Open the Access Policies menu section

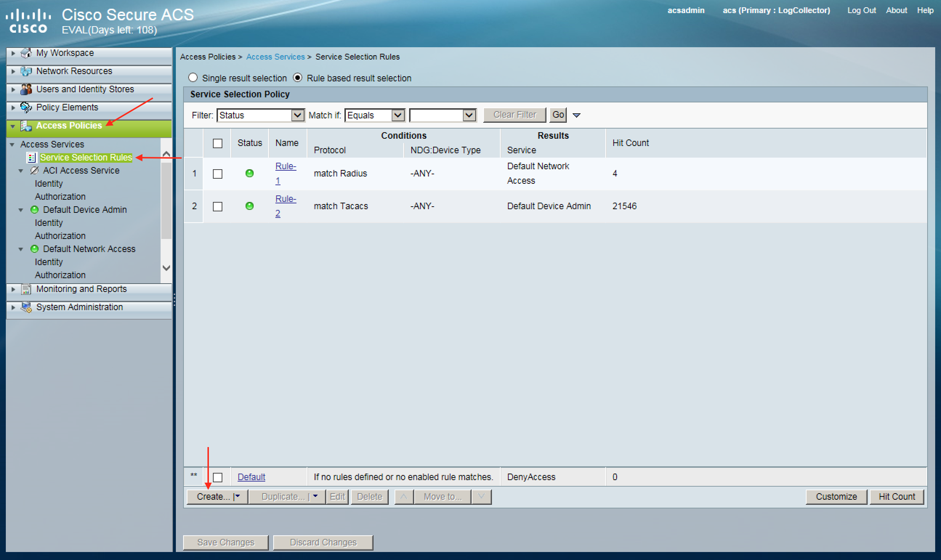pyautogui.click(x=69, y=126)
